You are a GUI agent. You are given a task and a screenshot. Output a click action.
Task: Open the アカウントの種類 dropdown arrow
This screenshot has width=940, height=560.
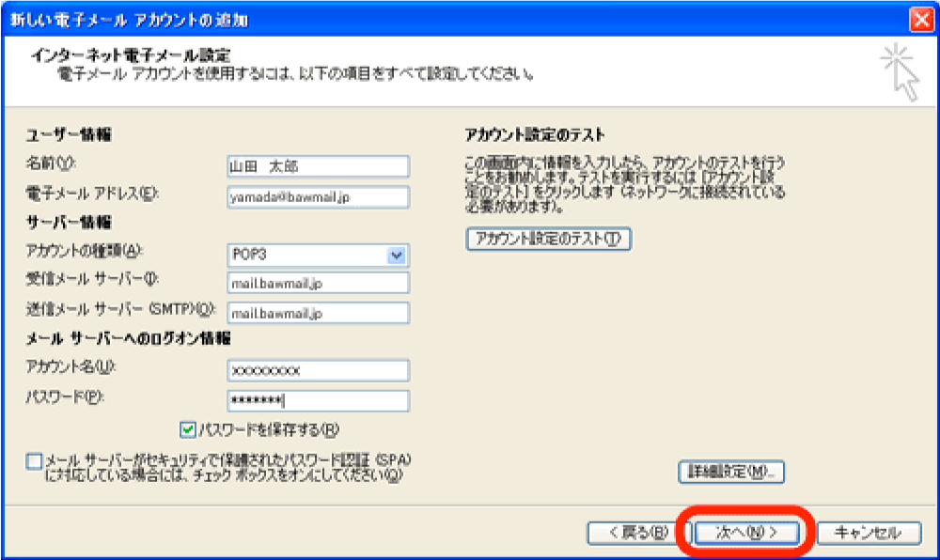tap(397, 255)
